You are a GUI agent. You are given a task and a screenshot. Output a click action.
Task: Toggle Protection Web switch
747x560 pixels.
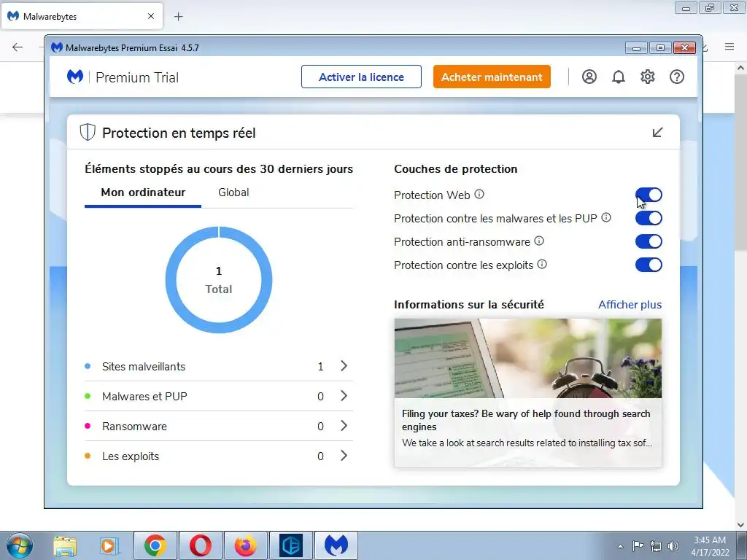coord(649,195)
